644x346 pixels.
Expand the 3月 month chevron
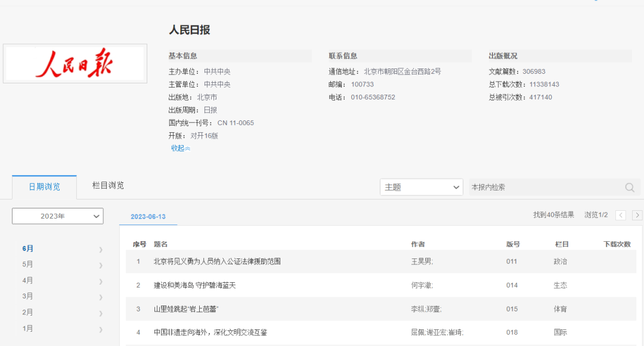(101, 297)
